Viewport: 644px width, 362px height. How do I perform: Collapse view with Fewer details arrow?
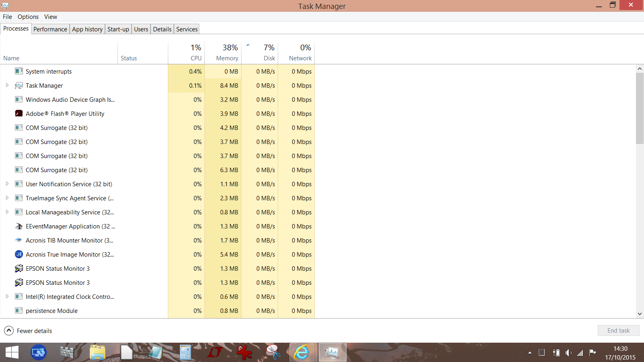[x=9, y=331]
